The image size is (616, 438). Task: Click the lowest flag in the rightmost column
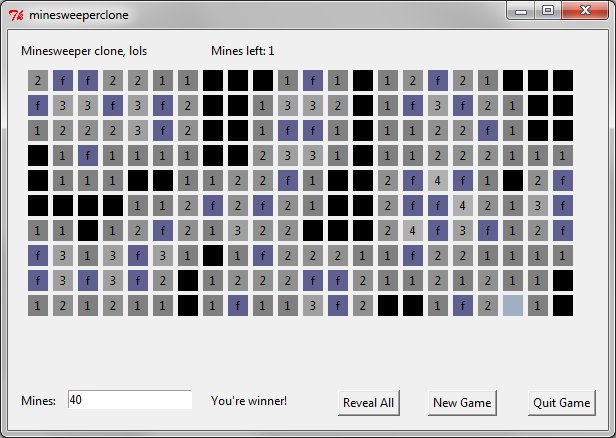563,231
